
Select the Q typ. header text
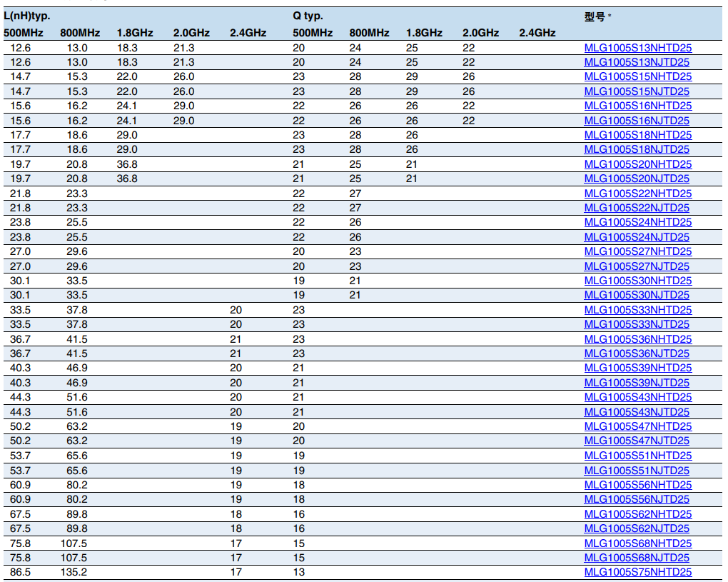click(x=308, y=16)
